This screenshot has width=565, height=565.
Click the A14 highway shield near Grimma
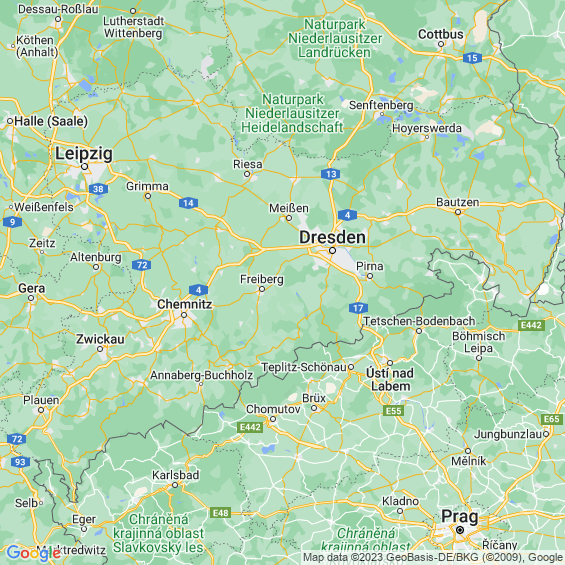click(x=188, y=203)
